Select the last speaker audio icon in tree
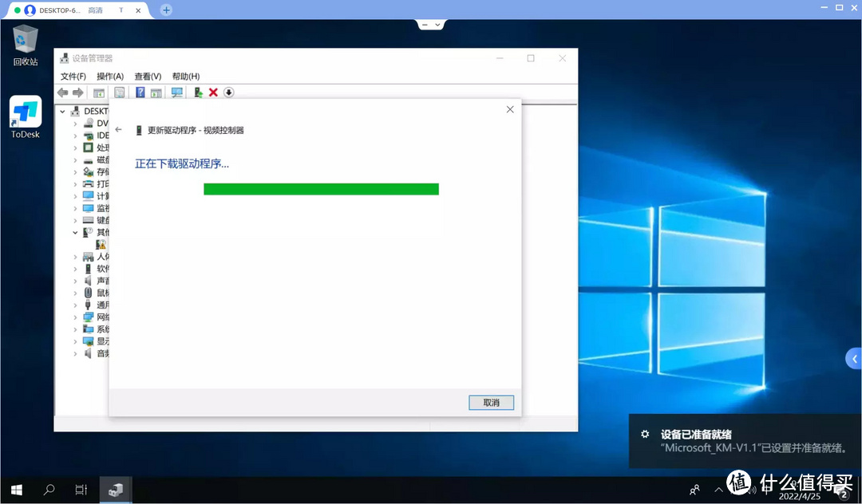The image size is (862, 504). coord(88,353)
